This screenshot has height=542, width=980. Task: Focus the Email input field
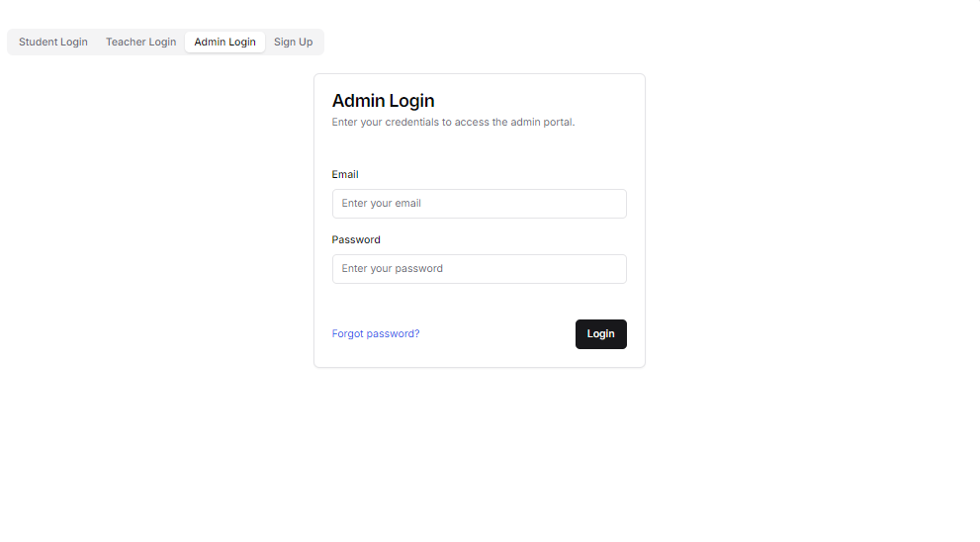(480, 204)
